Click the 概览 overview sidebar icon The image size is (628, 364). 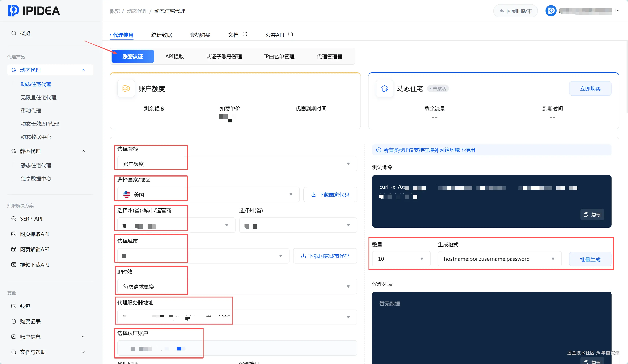click(14, 33)
